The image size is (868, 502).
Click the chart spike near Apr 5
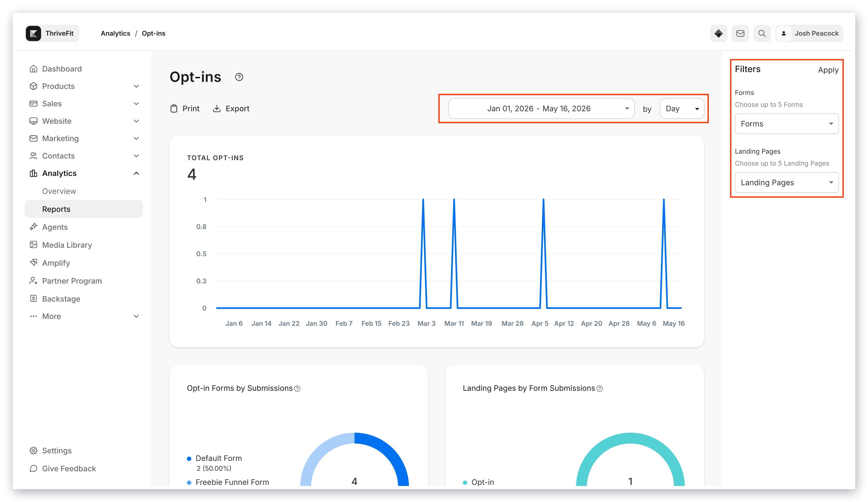pos(544,200)
